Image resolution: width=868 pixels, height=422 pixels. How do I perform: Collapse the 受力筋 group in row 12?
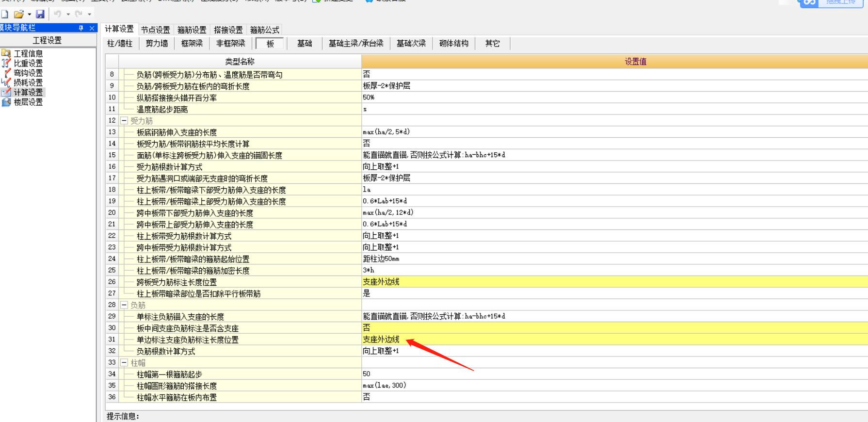[x=124, y=120]
